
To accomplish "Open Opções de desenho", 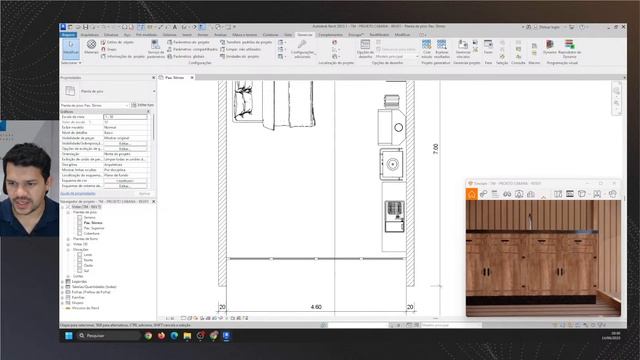I will point(365,48).
